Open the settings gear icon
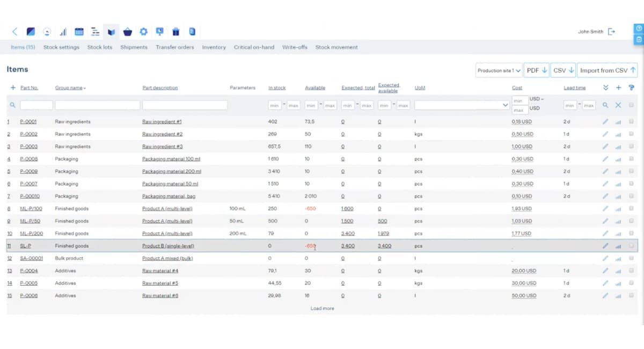644x349 pixels. pos(143,31)
